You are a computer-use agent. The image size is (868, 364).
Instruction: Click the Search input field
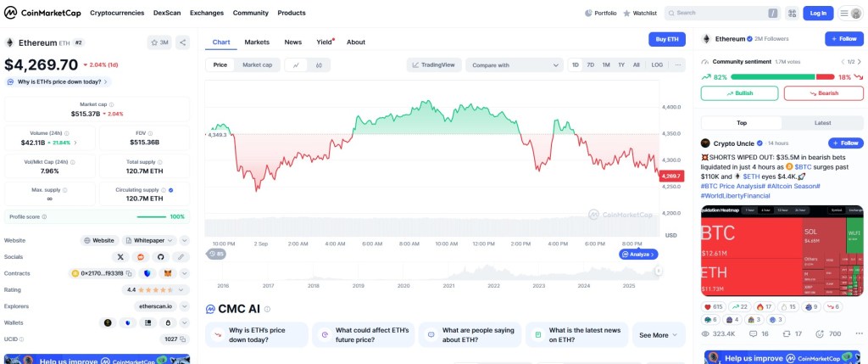point(722,13)
